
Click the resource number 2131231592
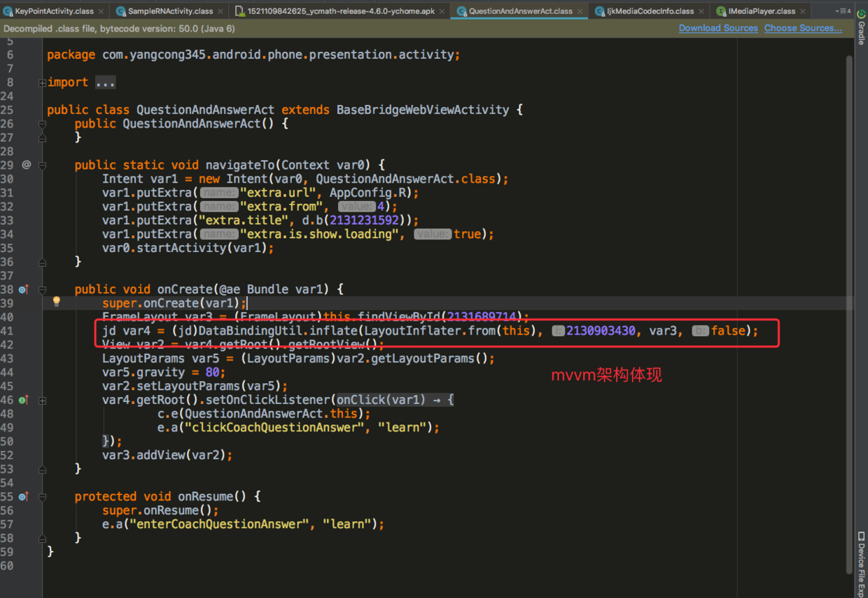tap(364, 220)
